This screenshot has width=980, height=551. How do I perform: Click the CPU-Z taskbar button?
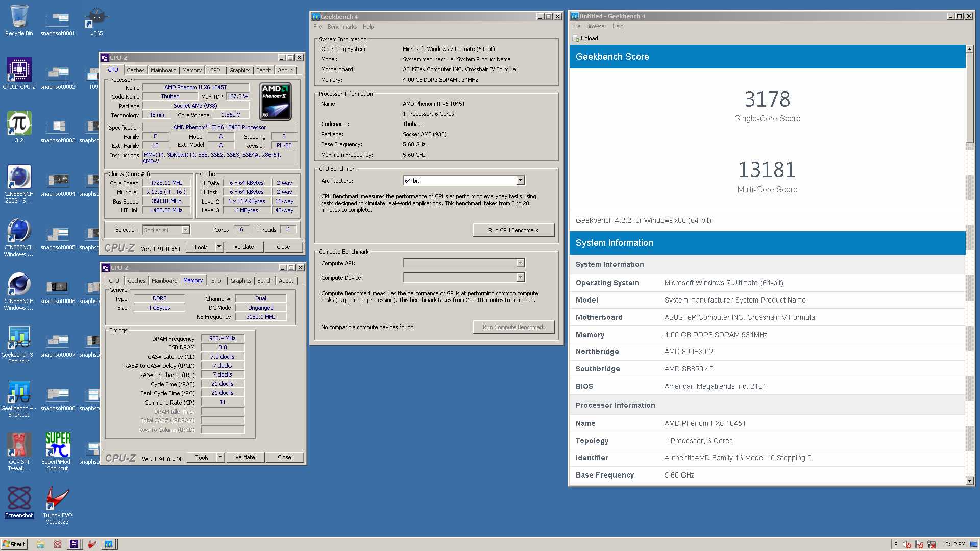pos(74,544)
